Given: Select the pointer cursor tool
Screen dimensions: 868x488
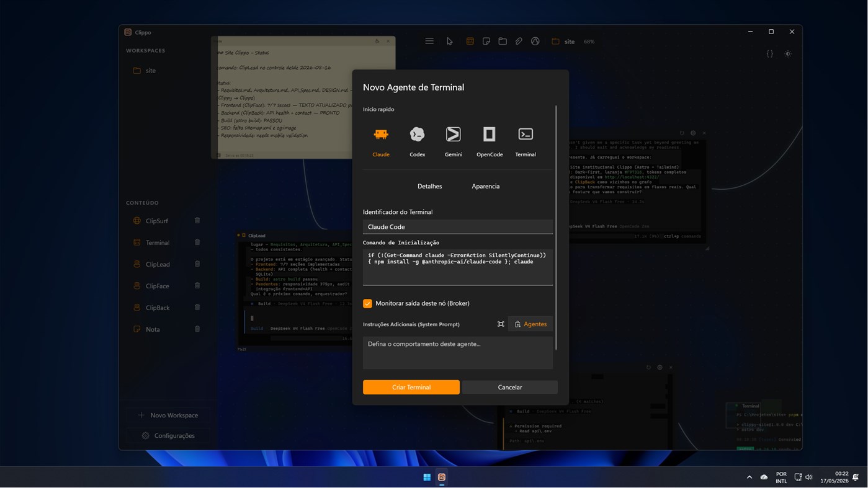Looking at the screenshot, I should 449,42.
